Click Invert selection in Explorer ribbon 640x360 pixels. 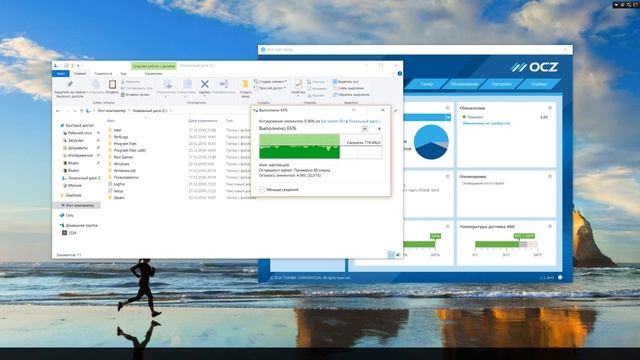tap(351, 95)
